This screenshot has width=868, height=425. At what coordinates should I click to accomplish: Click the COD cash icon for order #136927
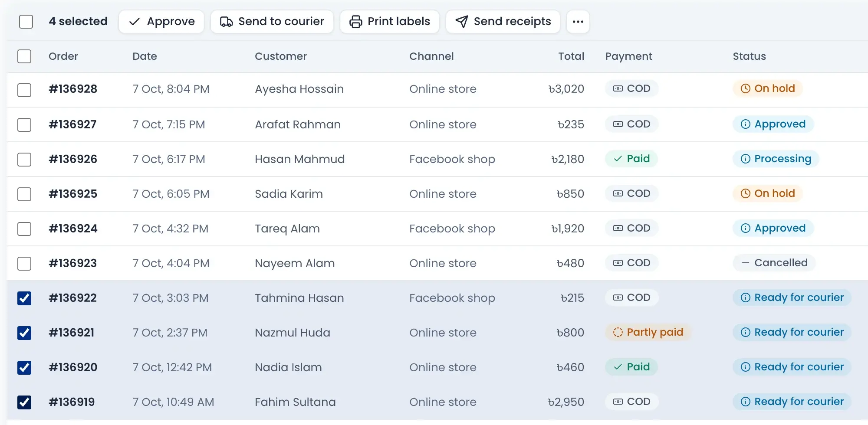pos(618,124)
